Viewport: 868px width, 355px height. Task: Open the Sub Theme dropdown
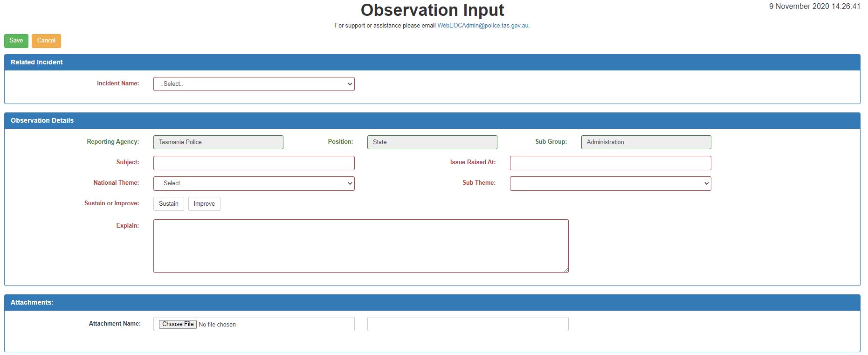(x=610, y=183)
